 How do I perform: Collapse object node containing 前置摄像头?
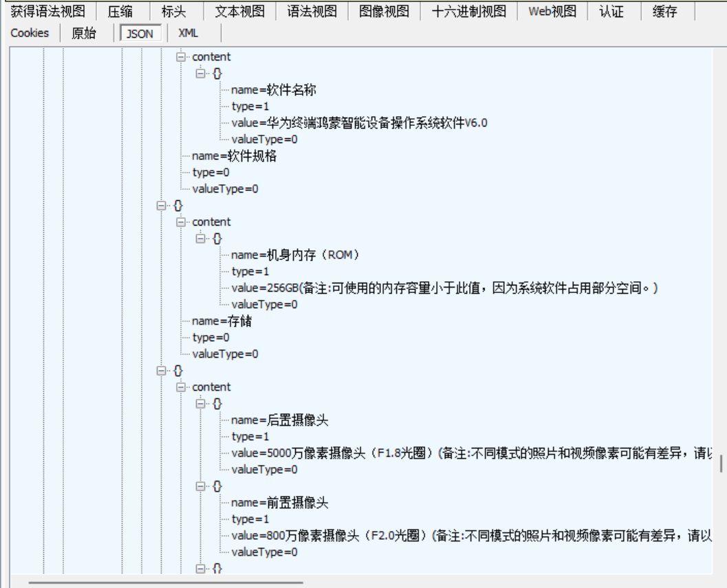[x=200, y=486]
